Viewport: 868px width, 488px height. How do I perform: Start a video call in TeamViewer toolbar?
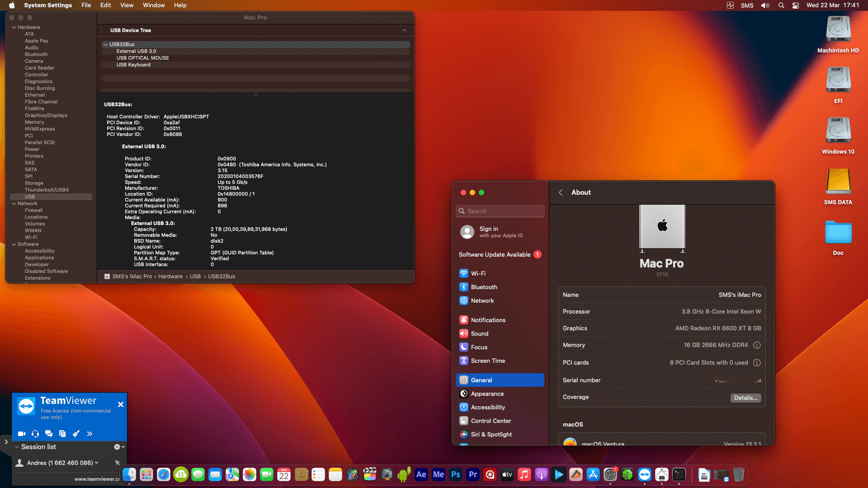[21, 433]
